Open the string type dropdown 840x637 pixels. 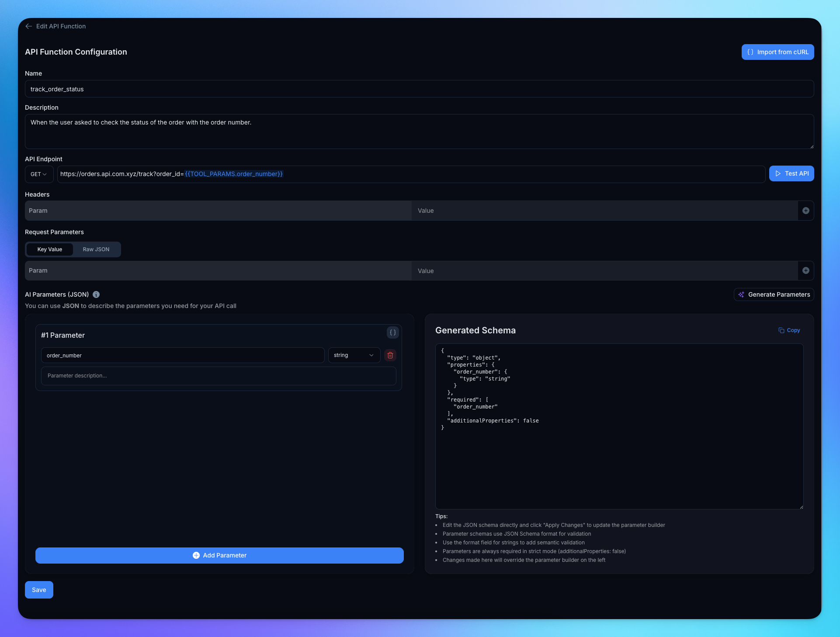(354, 355)
